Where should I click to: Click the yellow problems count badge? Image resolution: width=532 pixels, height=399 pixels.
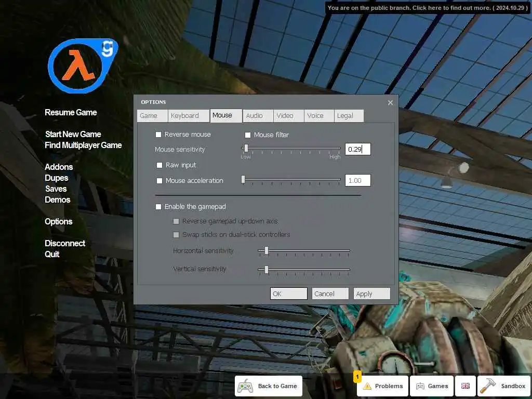click(357, 377)
